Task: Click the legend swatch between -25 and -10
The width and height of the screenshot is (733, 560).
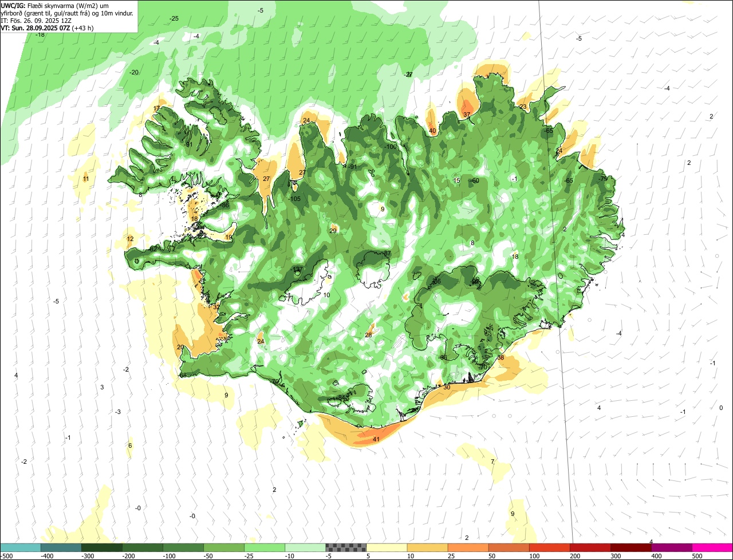Action: tap(265, 547)
